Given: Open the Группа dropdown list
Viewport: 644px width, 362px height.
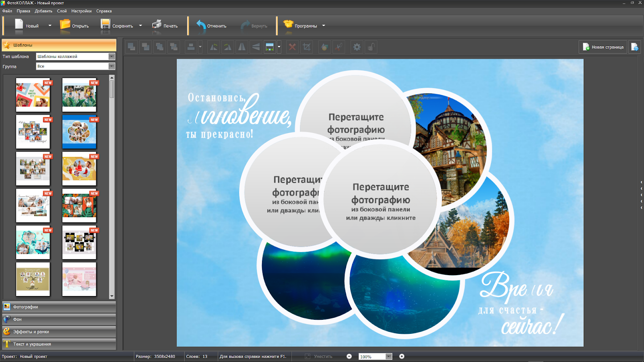Looking at the screenshot, I should [111, 66].
